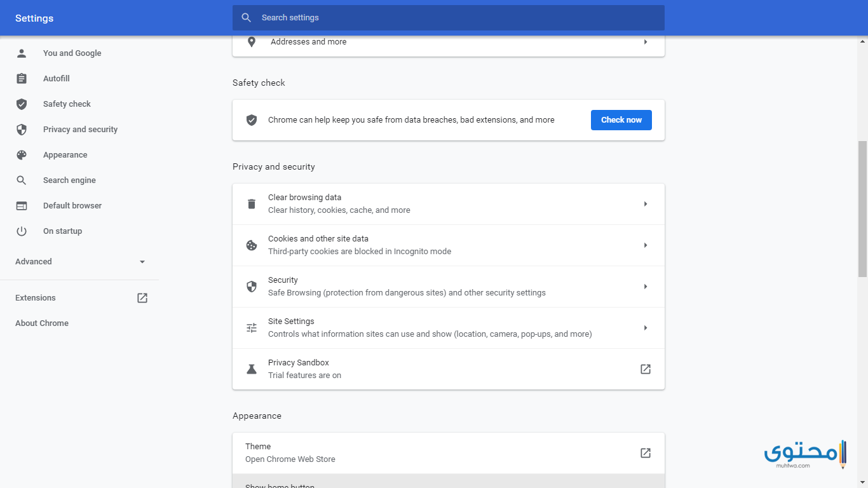868x488 pixels.
Task: Click 'Open Chrome Web Store' text
Action: (x=290, y=459)
